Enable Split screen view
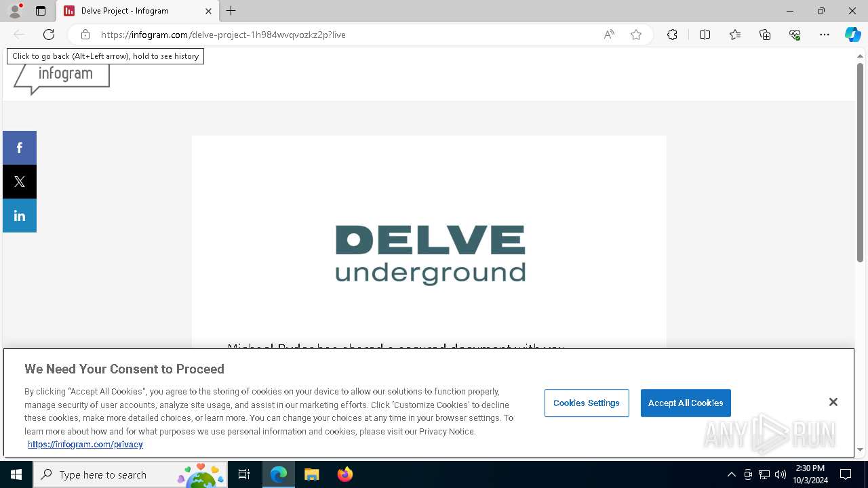 coord(705,35)
